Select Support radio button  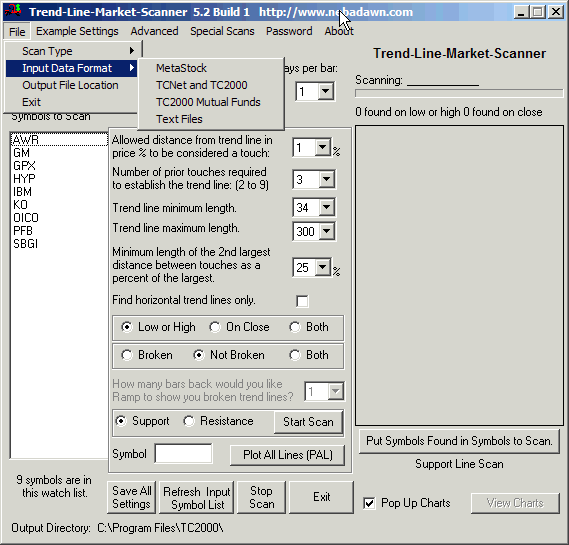[x=121, y=421]
